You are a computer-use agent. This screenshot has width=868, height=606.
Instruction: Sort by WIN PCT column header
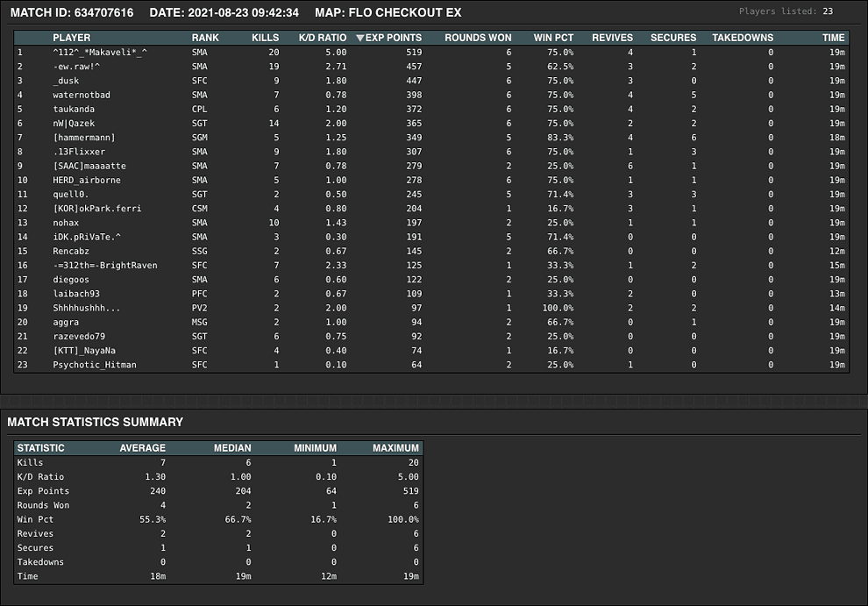tap(553, 38)
